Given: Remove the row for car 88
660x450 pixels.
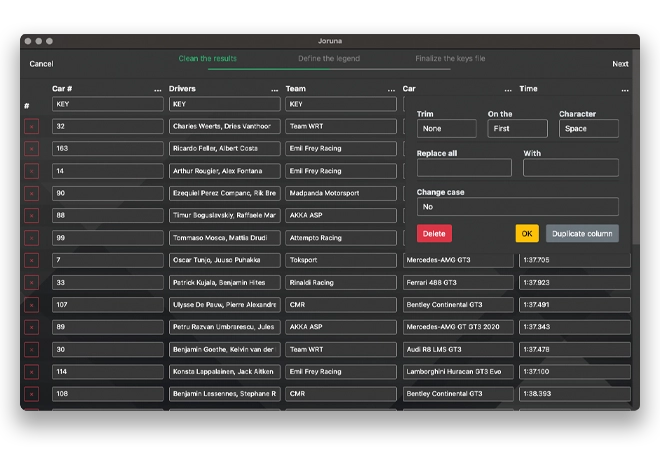Looking at the screenshot, I should coord(31,215).
